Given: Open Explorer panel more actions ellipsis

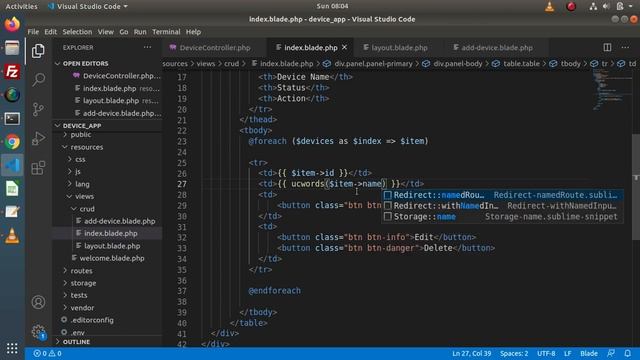Looking at the screenshot, I should pyautogui.click(x=147, y=47).
